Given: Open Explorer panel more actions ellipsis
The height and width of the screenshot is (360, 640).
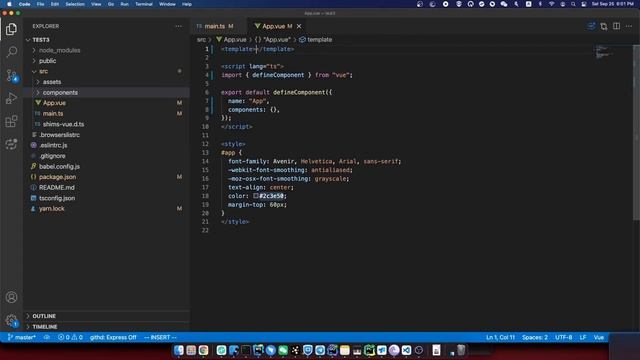Looking at the screenshot, I should click(x=179, y=26).
